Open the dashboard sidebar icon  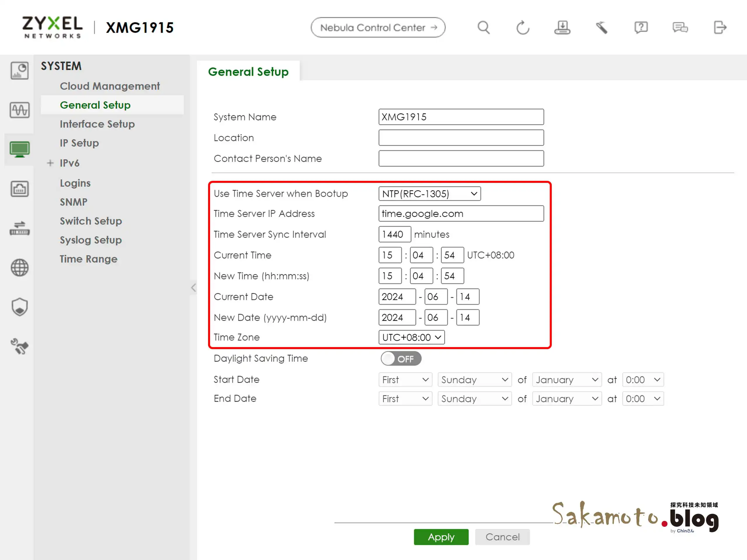click(x=20, y=71)
